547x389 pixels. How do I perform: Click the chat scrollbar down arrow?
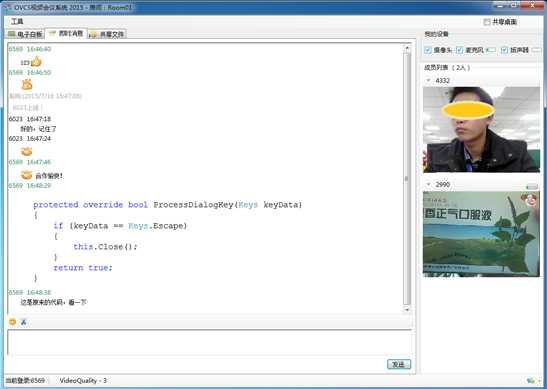click(x=407, y=309)
